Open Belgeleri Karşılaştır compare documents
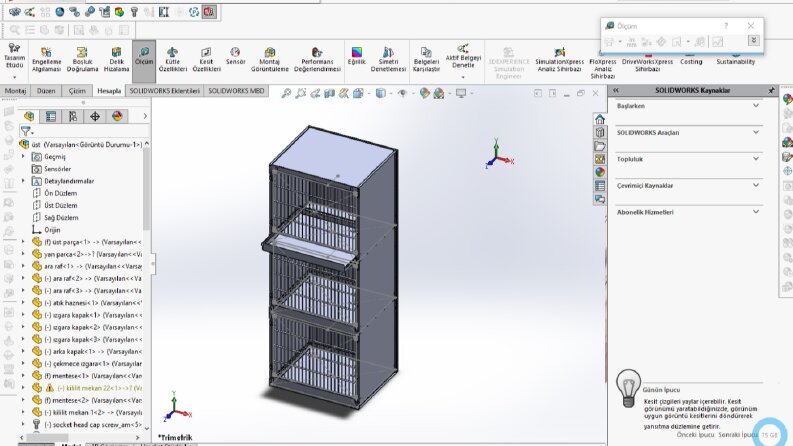 pos(426,60)
